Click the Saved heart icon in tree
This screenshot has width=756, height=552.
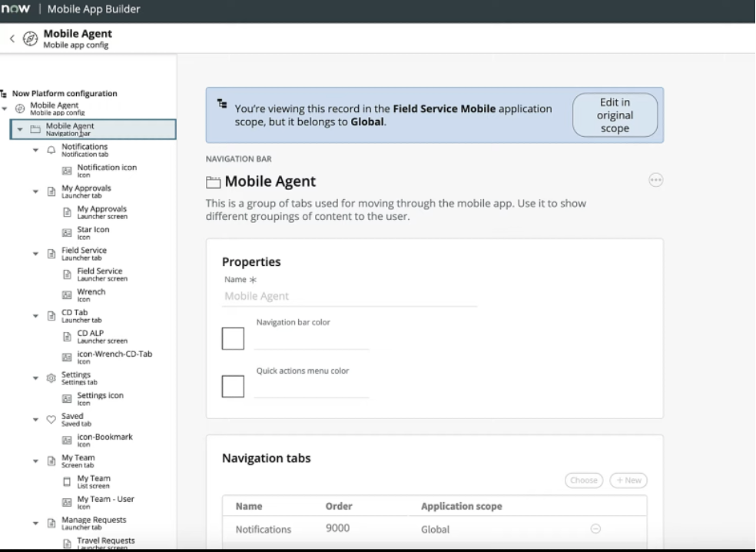coord(51,419)
